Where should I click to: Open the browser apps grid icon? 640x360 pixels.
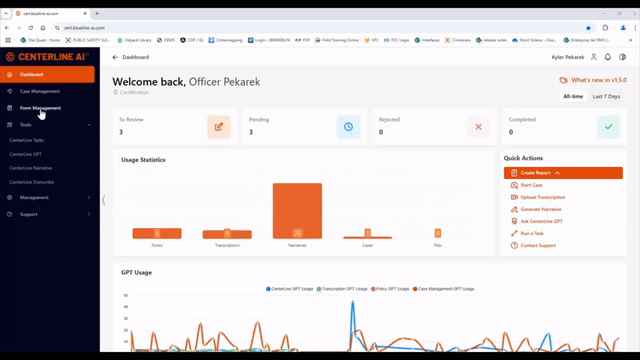tap(8, 40)
